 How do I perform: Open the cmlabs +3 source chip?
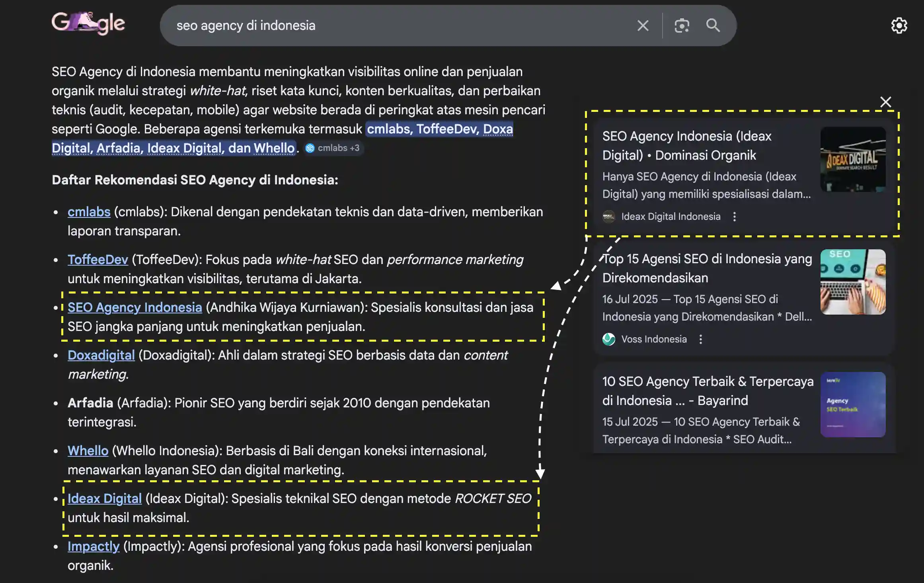333,148
